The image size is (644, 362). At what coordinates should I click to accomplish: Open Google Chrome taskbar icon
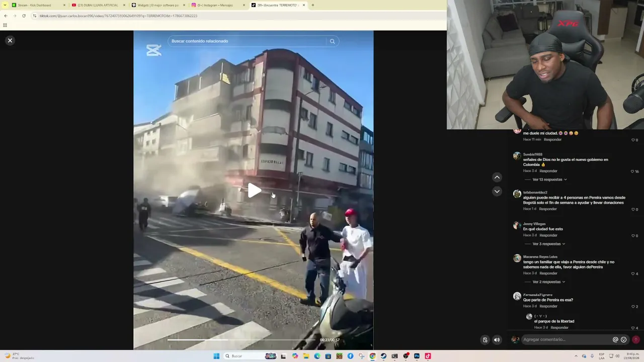click(x=372, y=356)
